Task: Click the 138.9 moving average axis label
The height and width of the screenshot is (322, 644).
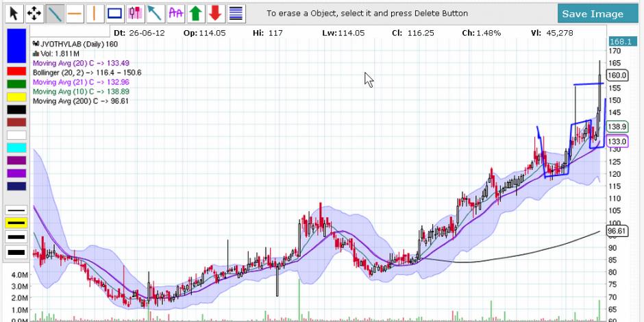Action: point(618,127)
